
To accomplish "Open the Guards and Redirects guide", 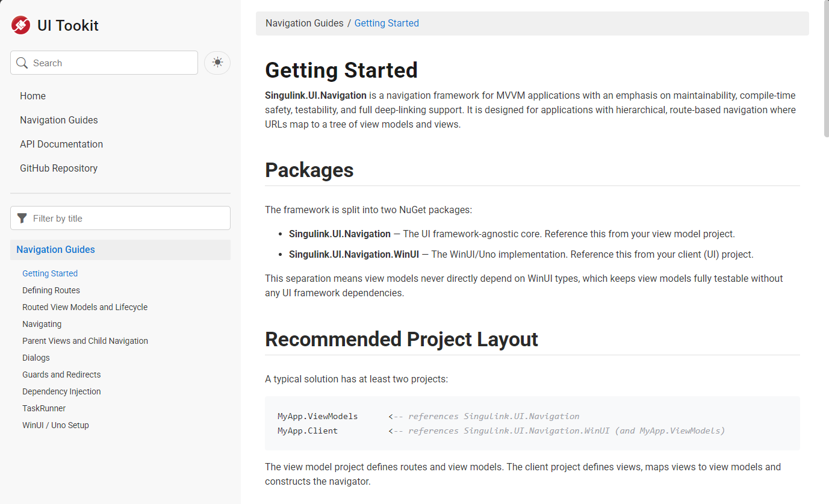I will 61,375.
